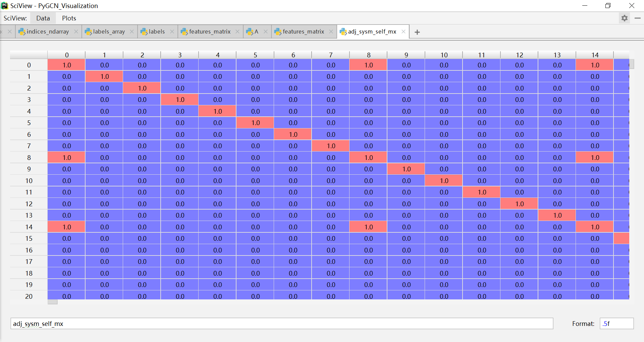Screen dimensions: 644x342
Task: Click the 1.0 cell at row 8, column 0
Action: point(66,158)
